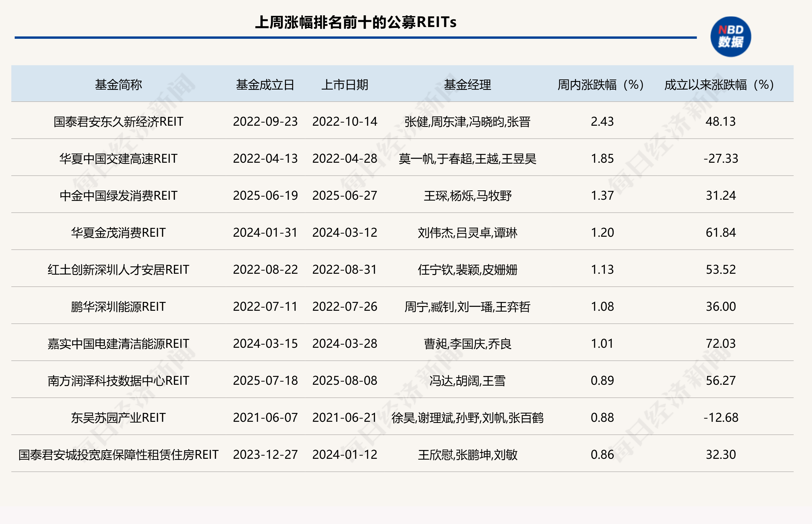812x524 pixels.
Task: Click managers 徐昊,谢理斌,孙野,刘帆,张百鹤
Action: (468, 418)
